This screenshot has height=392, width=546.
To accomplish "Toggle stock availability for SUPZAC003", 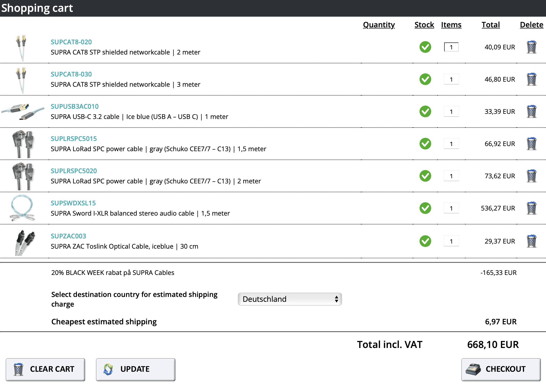I will (424, 241).
